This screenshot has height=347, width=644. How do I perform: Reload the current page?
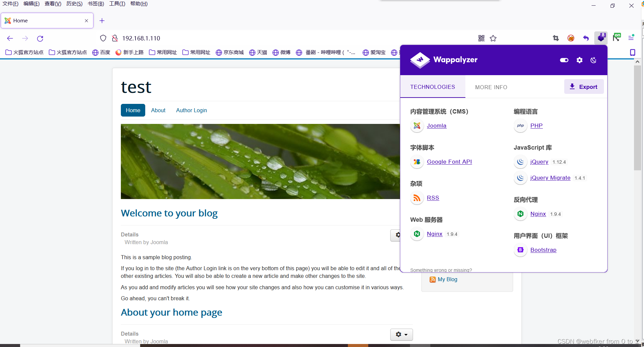coord(40,38)
